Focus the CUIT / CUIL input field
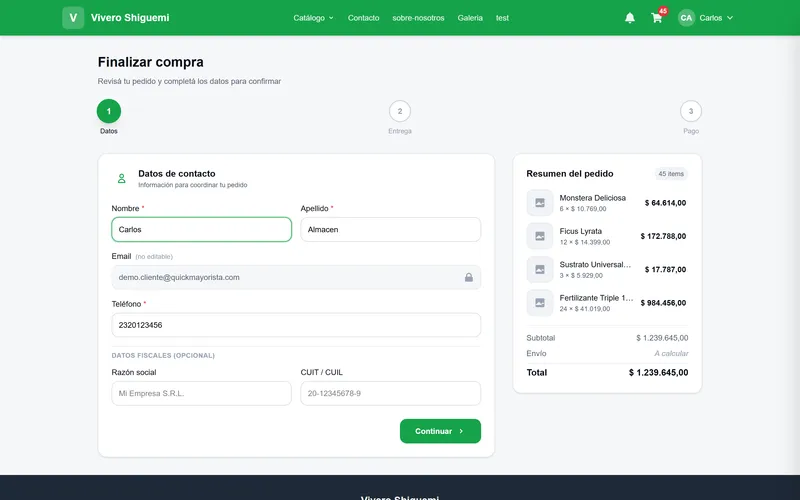800x500 pixels. pyautogui.click(x=390, y=393)
